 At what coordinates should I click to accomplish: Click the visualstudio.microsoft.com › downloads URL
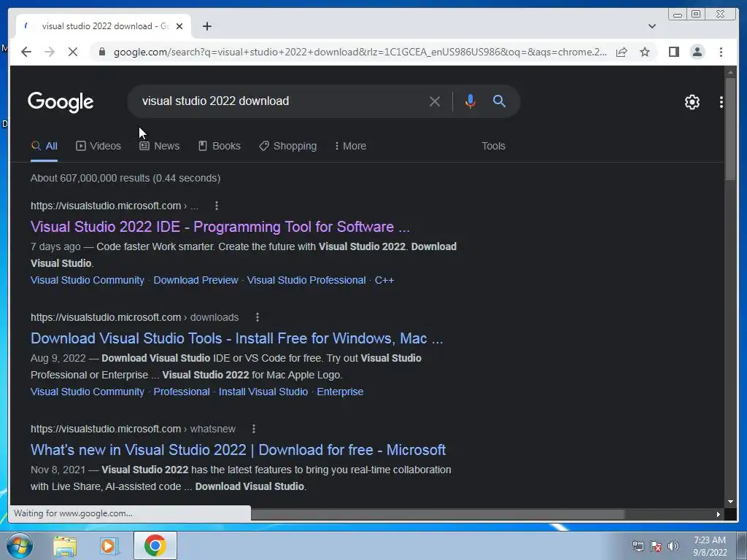[x=134, y=317]
